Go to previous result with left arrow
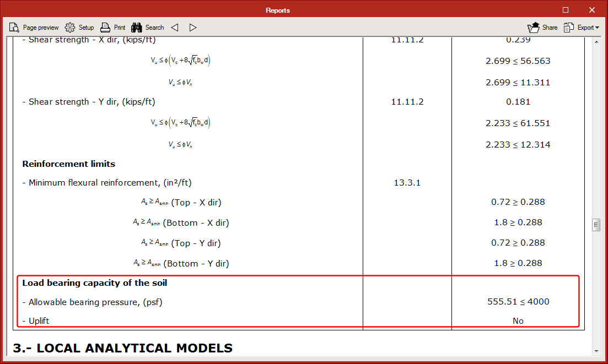 [x=175, y=28]
